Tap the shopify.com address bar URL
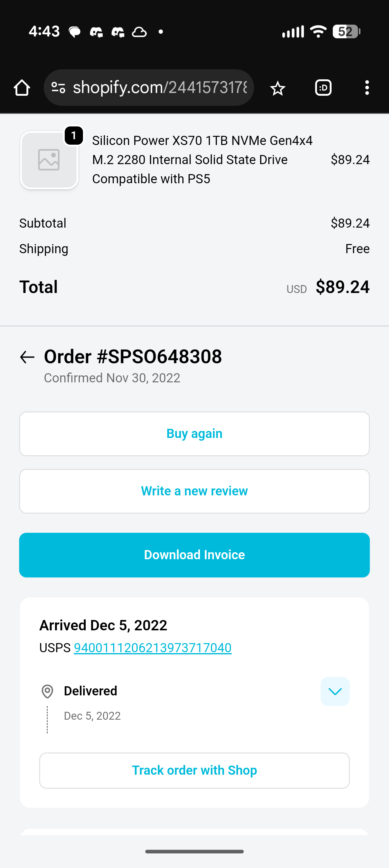Image resolution: width=389 pixels, height=868 pixels. click(160, 88)
